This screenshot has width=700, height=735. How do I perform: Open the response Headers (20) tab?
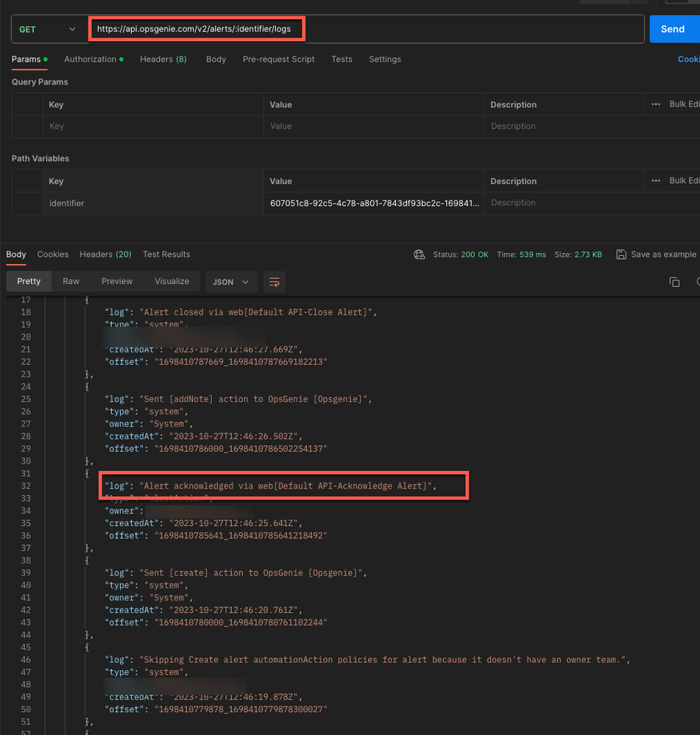(105, 255)
